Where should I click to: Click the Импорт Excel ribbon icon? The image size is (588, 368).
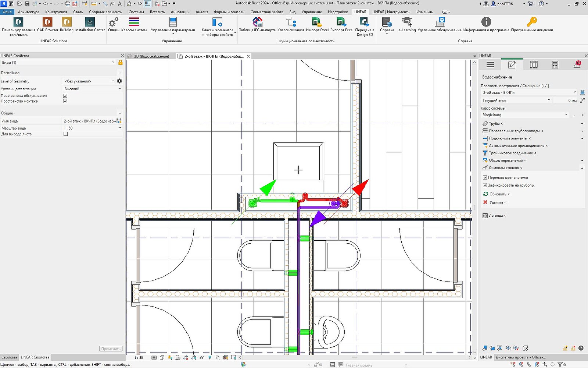(x=317, y=22)
